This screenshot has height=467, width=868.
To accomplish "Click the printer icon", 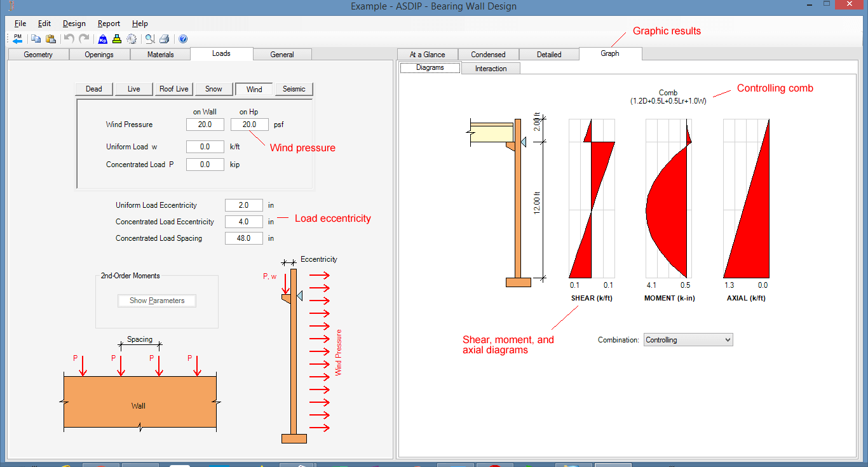I will tap(164, 39).
